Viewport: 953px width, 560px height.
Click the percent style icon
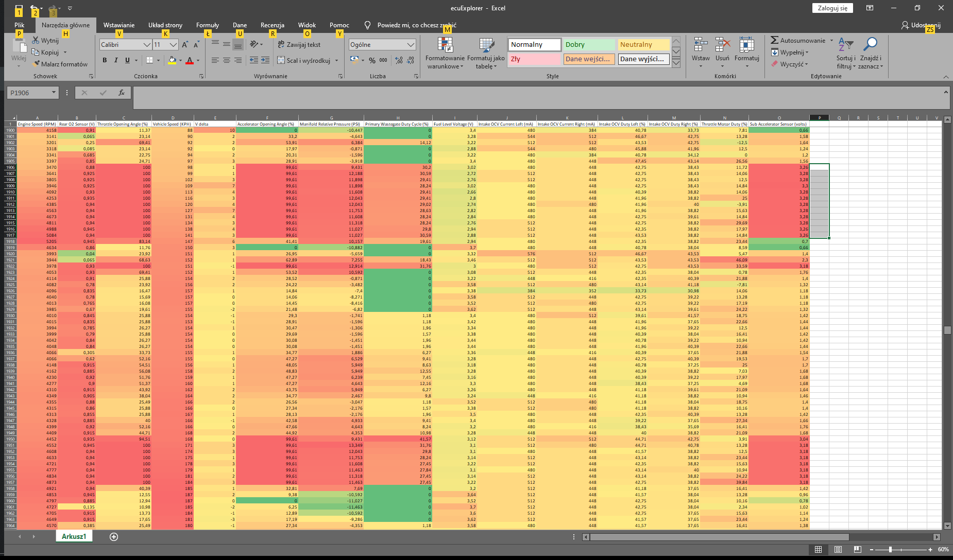coord(372,60)
